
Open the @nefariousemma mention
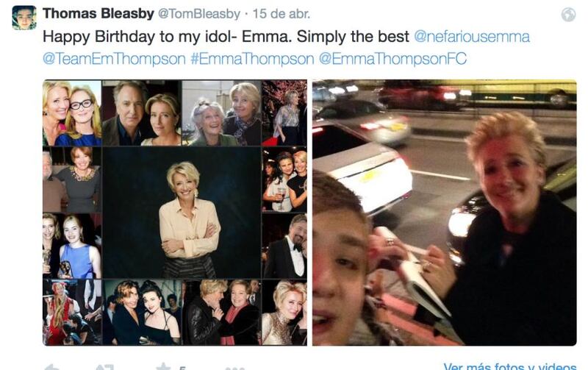pyautogui.click(x=472, y=37)
